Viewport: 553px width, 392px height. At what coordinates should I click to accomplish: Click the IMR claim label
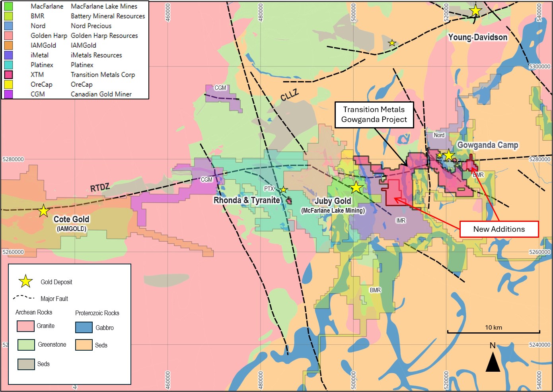click(x=401, y=221)
